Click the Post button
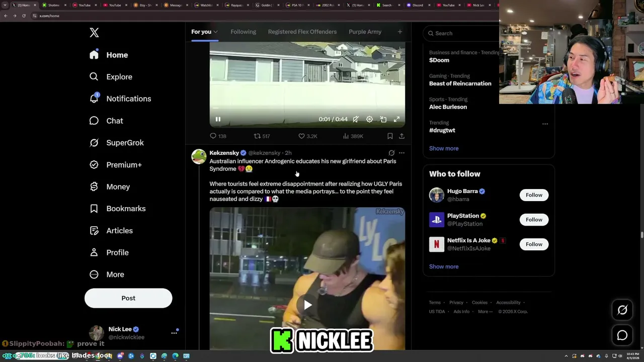Image resolution: width=644 pixels, height=362 pixels. 128,298
